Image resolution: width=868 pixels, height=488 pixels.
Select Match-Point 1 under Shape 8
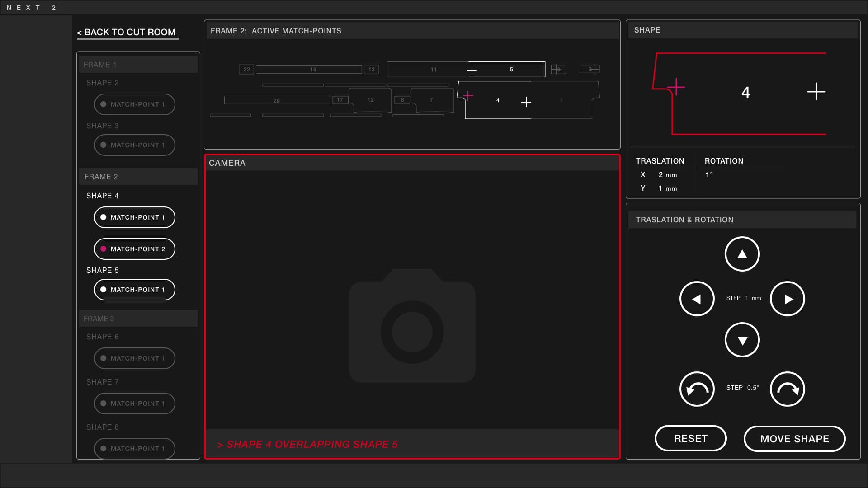coord(135,449)
